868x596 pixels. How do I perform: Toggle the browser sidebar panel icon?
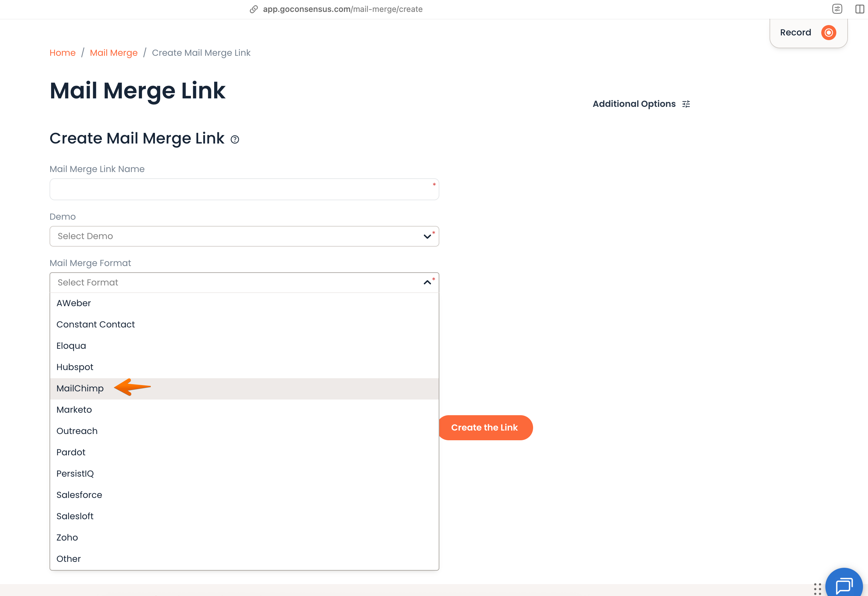click(860, 9)
